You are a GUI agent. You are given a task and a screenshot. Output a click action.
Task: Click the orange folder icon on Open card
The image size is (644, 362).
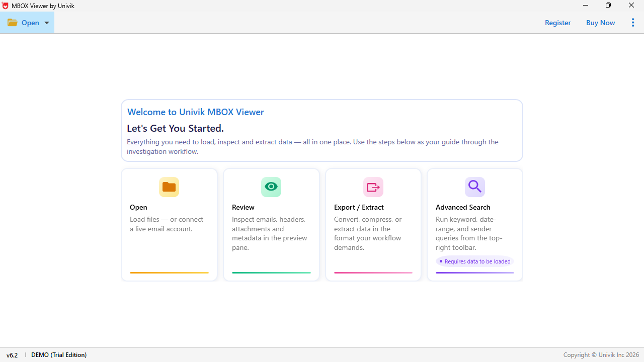pyautogui.click(x=169, y=187)
